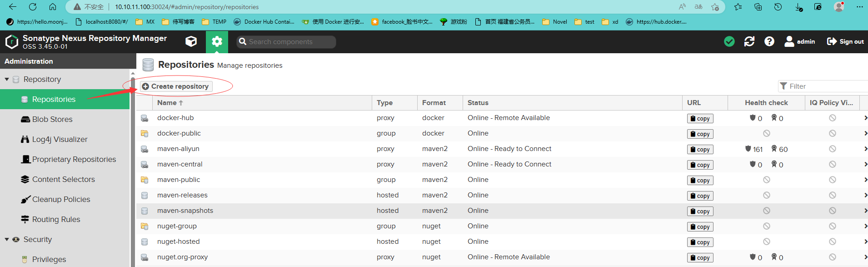
Task: Open nuget-group row details chevron
Action: [x=865, y=226]
